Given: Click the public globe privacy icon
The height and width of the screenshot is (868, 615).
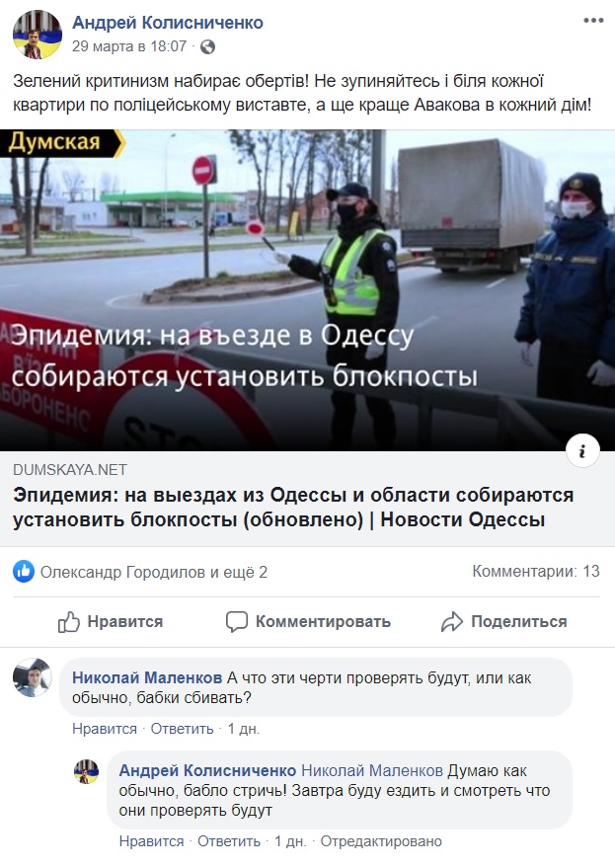Looking at the screenshot, I should coord(207,47).
